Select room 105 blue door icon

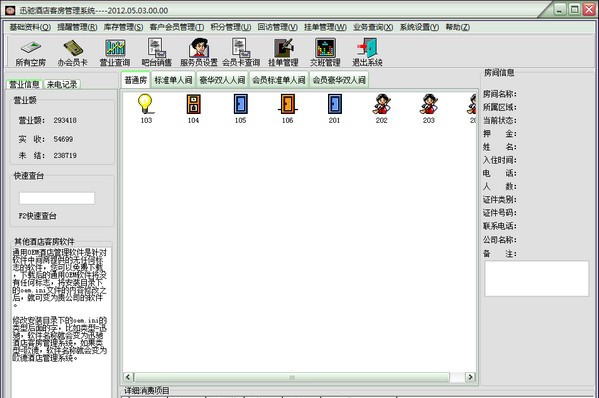[240, 104]
